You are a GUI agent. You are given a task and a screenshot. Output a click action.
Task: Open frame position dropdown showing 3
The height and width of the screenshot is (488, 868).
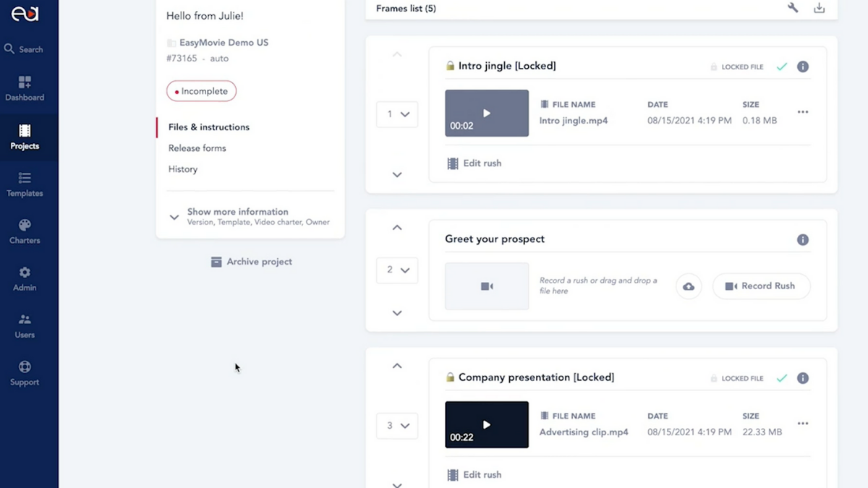397,426
